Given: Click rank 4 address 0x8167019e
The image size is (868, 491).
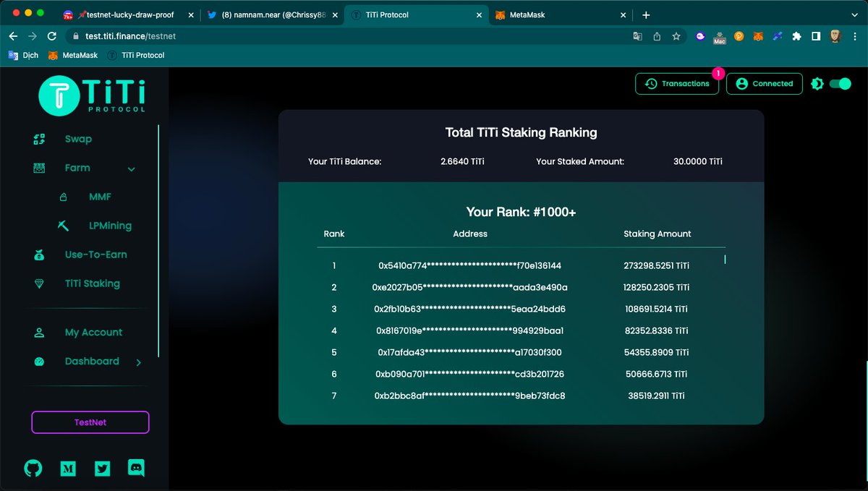Looking at the screenshot, I should [x=469, y=330].
